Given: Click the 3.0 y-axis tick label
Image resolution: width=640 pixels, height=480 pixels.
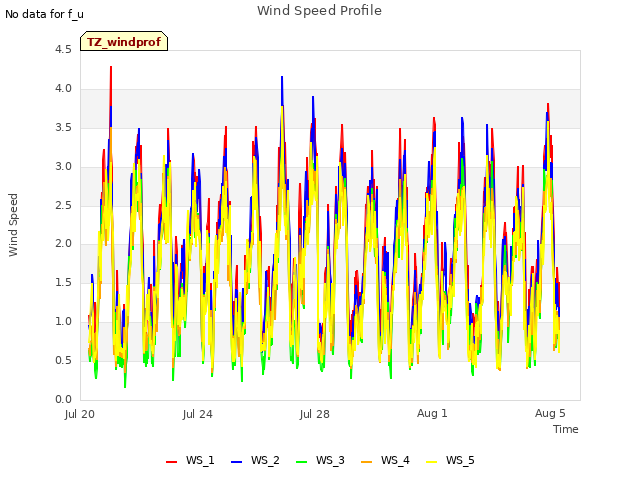Looking at the screenshot, I should click(x=63, y=167).
